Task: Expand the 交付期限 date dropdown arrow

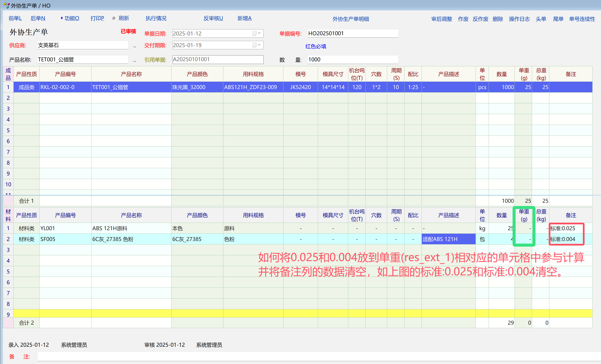Action: pos(259,45)
